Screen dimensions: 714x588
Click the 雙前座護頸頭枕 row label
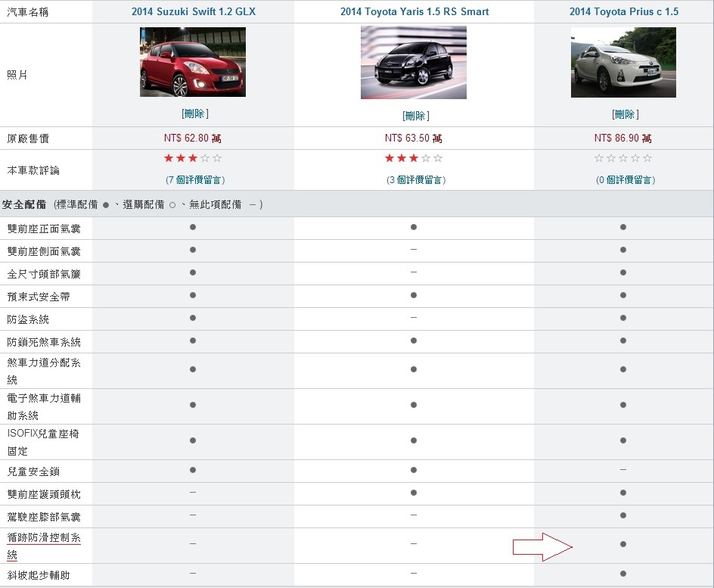click(44, 494)
